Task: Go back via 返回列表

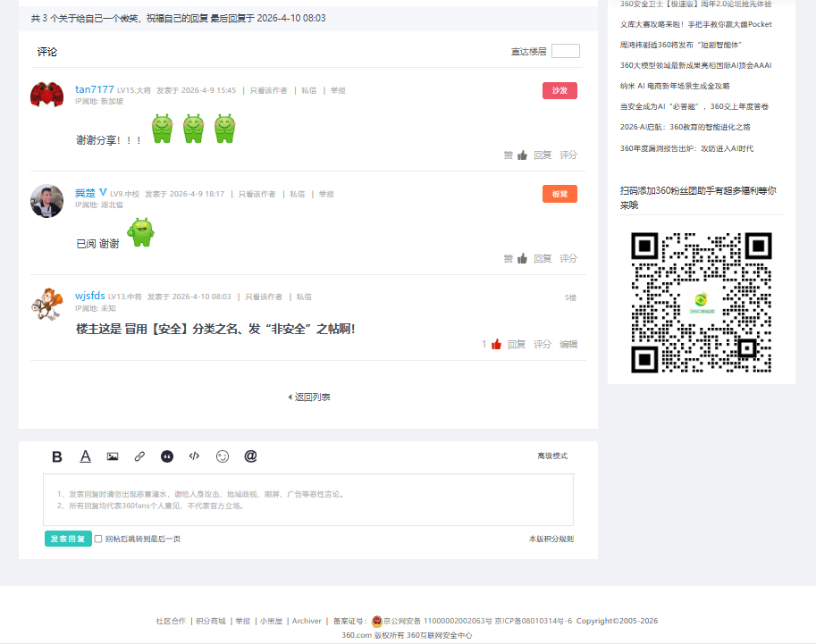Action: tap(309, 397)
